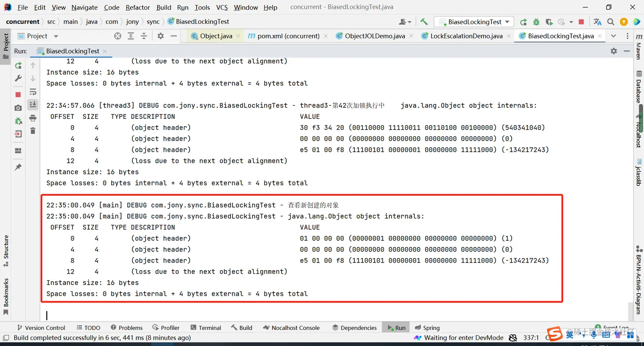Open the Nocalhost Console tool window
Viewport: 644px width, 346px height.
(291, 328)
